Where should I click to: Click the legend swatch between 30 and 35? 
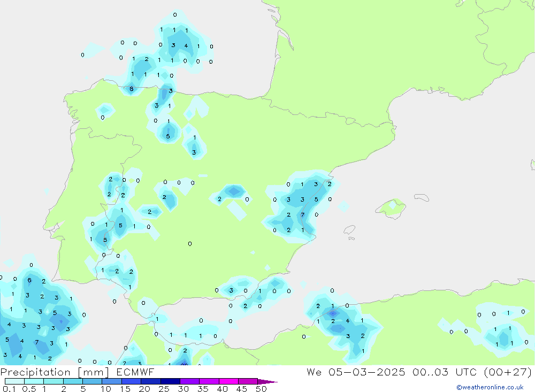pyautogui.click(x=190, y=381)
